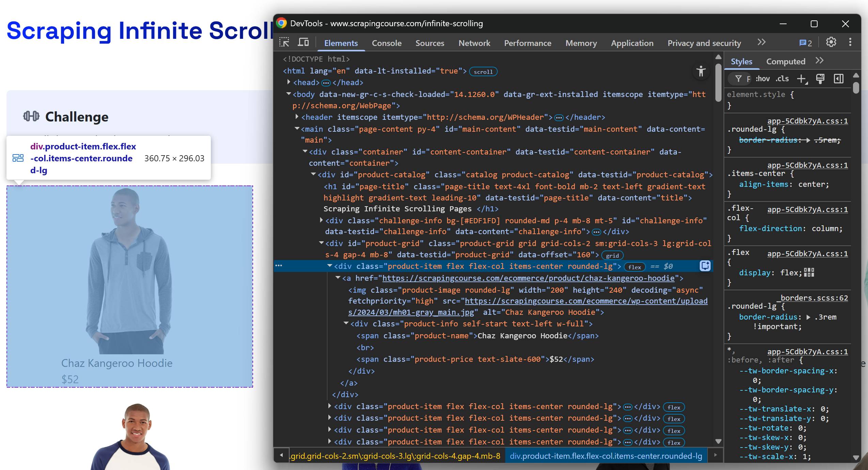Toggle the .cls element classes panel
Screen dimensions: 868x470
pyautogui.click(x=782, y=79)
